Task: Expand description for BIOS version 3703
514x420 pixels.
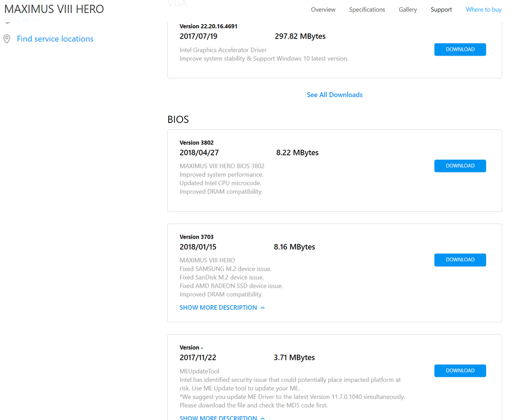Action: click(222, 308)
